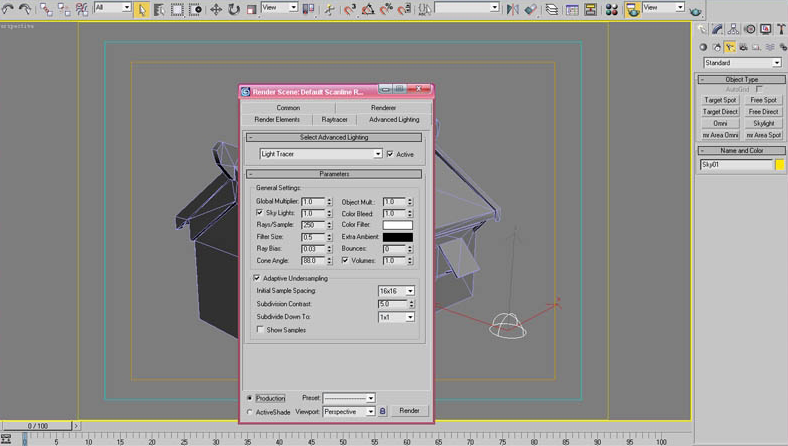Screen dimensions: 788x446
Task: Toggle the AutoGrid checkbox
Action: coord(759,89)
